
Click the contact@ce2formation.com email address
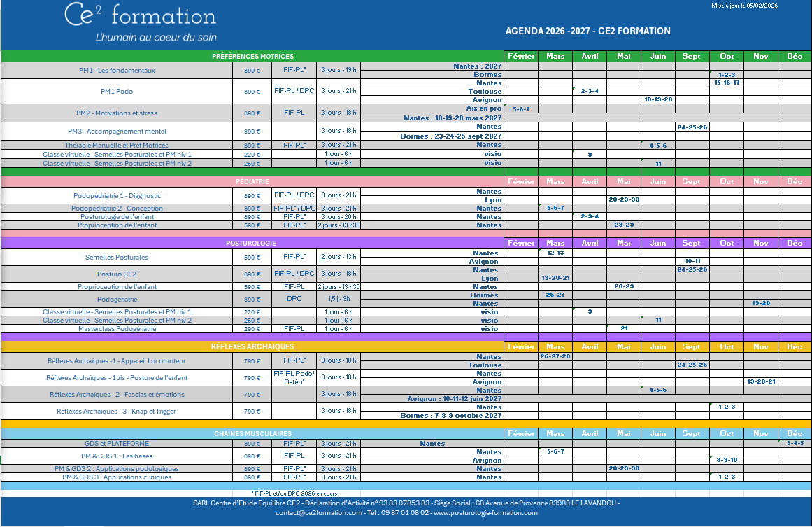click(x=318, y=513)
